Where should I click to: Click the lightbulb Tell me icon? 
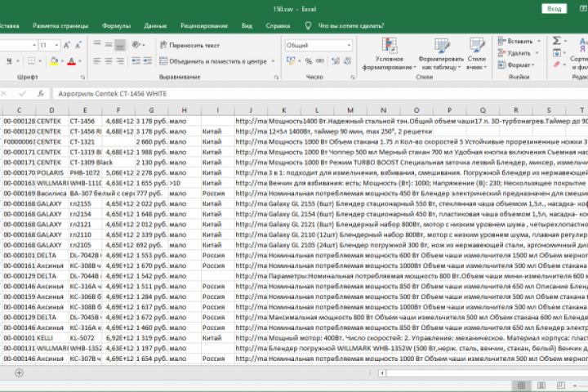tap(308, 25)
